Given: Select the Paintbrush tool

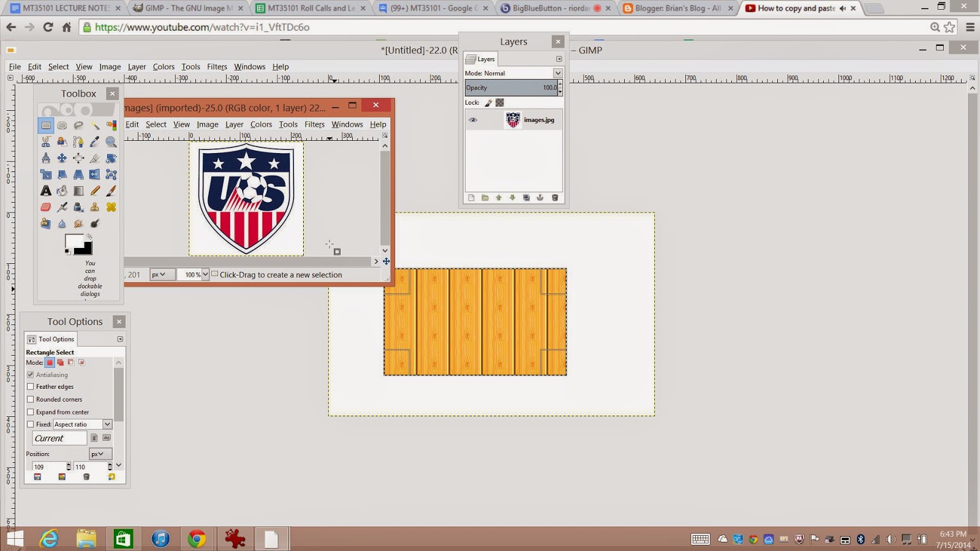Looking at the screenshot, I should coord(111,191).
